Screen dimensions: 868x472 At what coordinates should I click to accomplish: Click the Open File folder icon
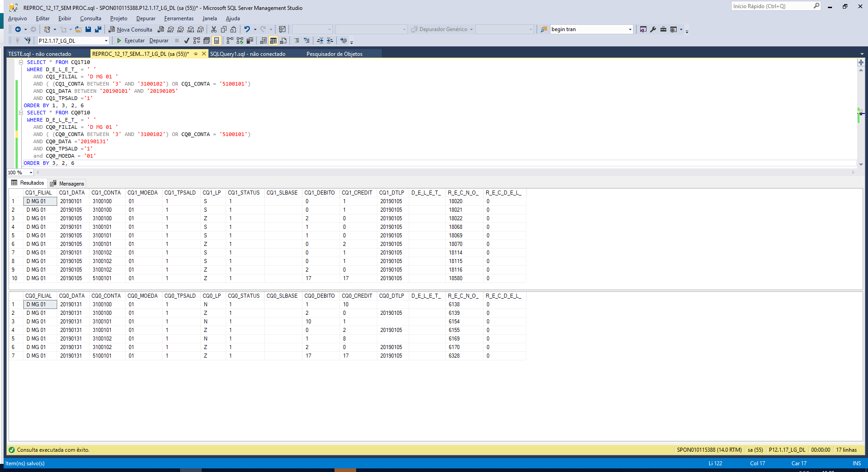[78, 29]
